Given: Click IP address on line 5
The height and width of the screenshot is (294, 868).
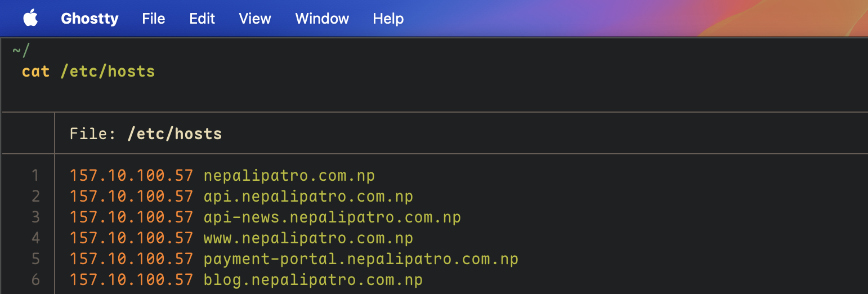Looking at the screenshot, I should [x=132, y=259].
